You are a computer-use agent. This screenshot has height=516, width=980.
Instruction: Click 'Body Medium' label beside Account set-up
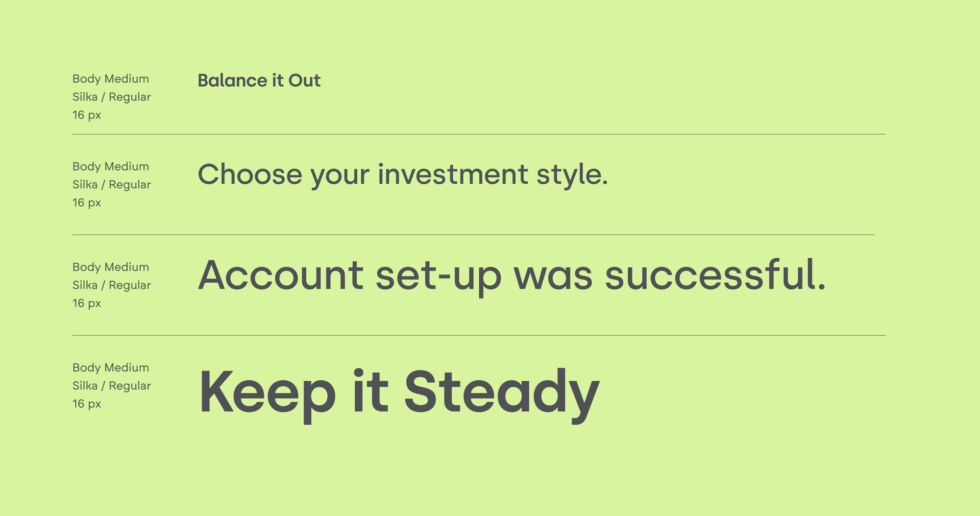(111, 267)
